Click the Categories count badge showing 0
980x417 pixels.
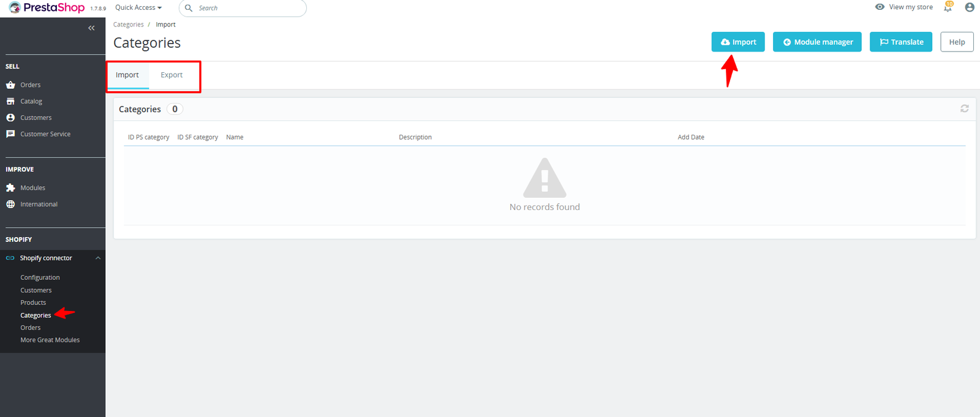[x=175, y=109]
